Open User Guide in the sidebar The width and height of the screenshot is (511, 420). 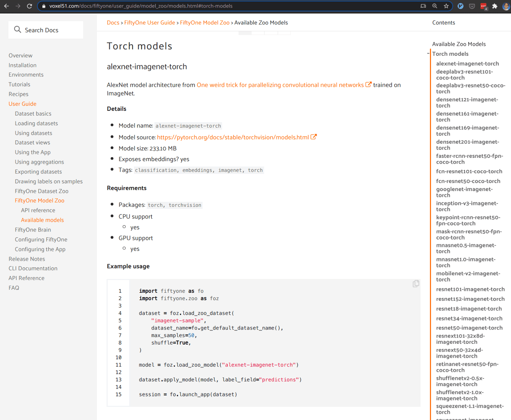click(x=23, y=104)
